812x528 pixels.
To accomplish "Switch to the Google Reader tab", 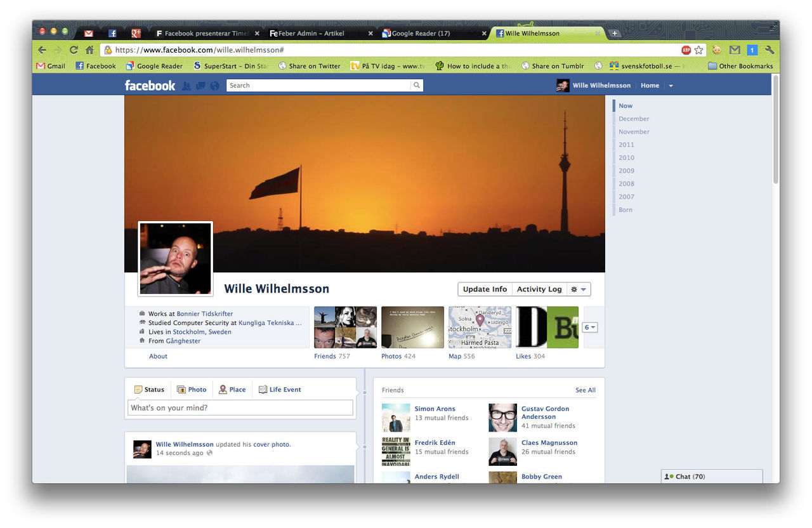I will tap(421, 33).
